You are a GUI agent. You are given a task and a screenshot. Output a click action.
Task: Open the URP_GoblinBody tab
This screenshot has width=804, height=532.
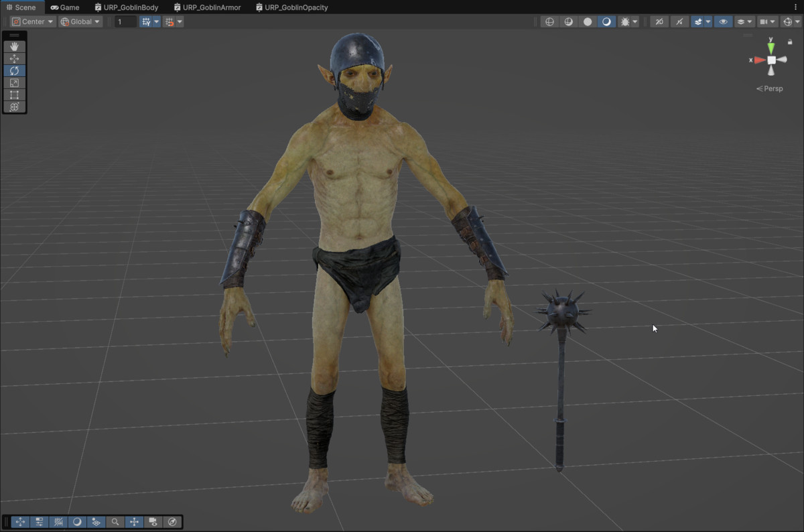click(x=127, y=7)
